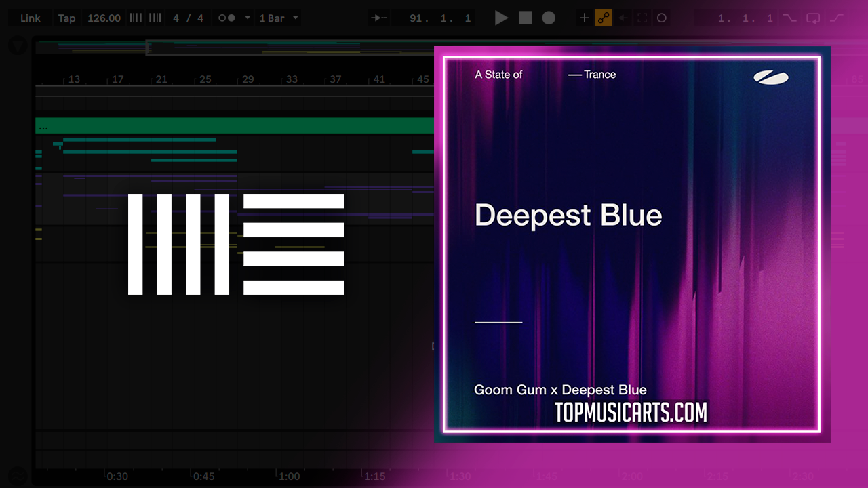Collapse the browser with triangle button
Screen dimensions: 868x488
[x=18, y=46]
